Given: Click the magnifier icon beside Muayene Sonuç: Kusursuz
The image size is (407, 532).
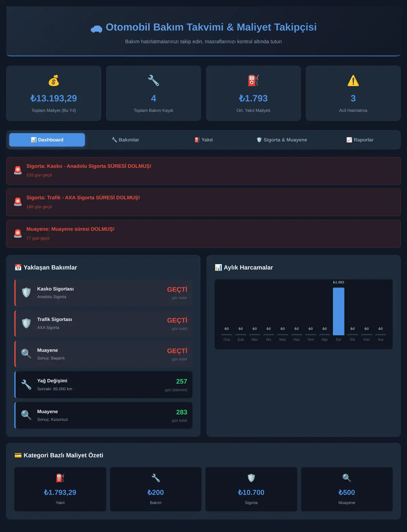Looking at the screenshot, I should pyautogui.click(x=26, y=415).
